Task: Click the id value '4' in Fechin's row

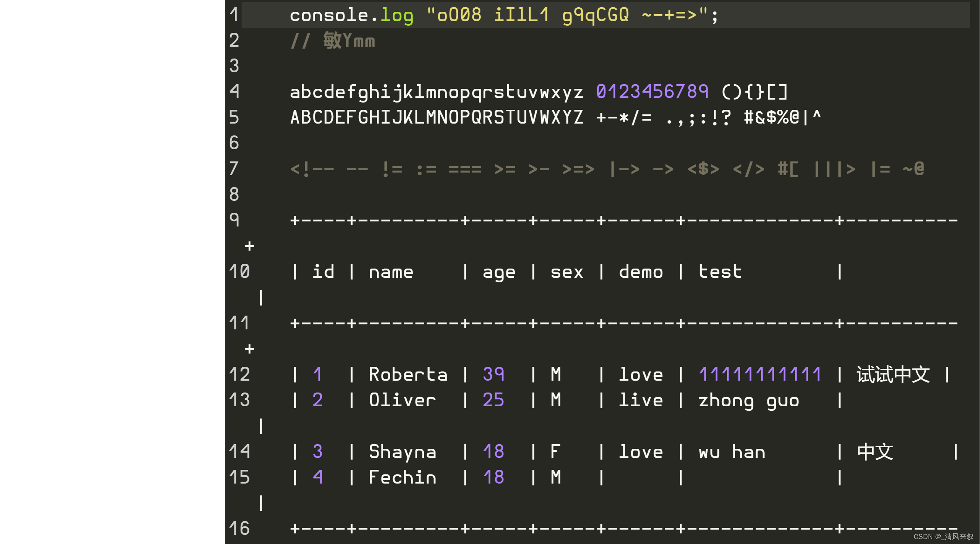Action: (x=317, y=477)
